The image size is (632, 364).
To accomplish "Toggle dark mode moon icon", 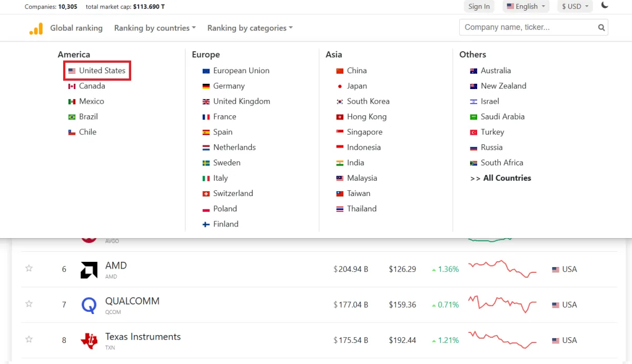I will (x=605, y=6).
